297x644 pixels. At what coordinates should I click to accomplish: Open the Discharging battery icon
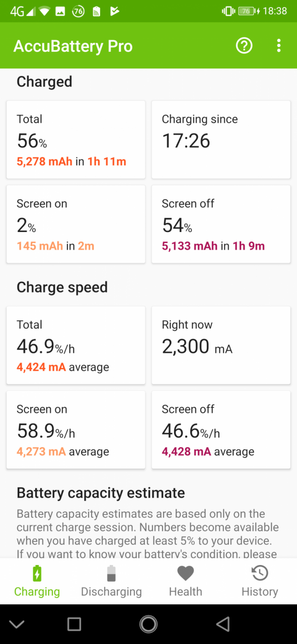pyautogui.click(x=111, y=574)
